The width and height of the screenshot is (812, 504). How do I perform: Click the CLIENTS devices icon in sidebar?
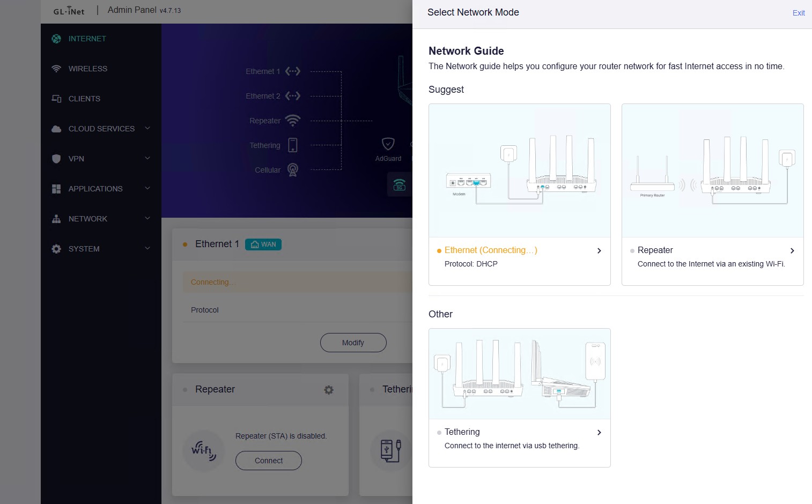point(56,99)
